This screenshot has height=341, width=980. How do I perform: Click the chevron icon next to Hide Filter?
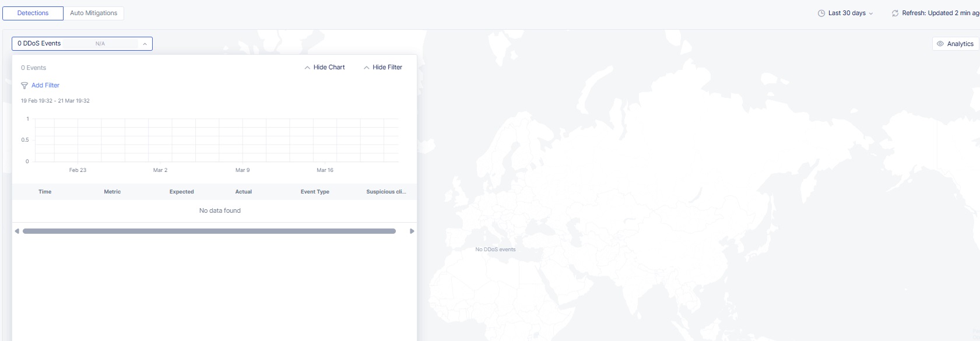tap(366, 68)
